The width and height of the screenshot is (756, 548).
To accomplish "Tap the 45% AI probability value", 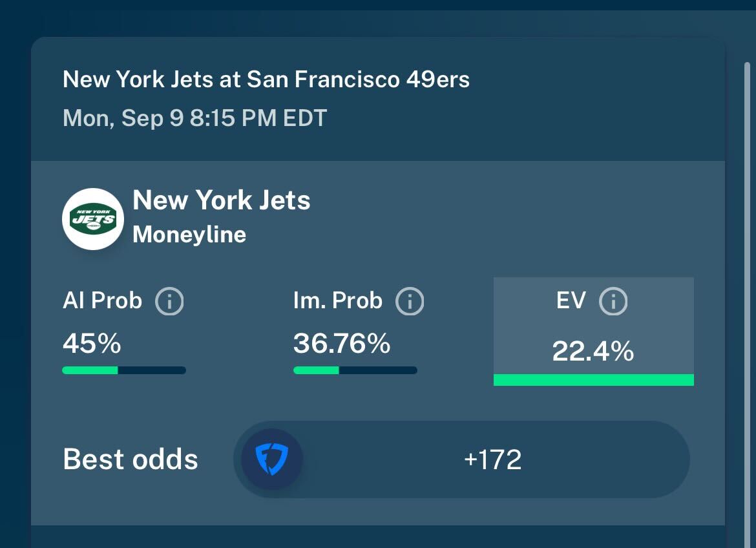I will [92, 343].
